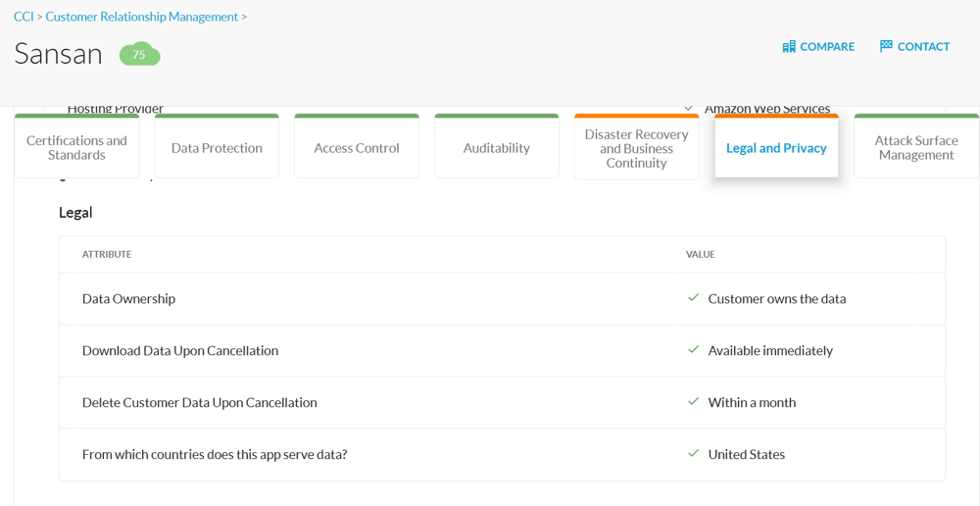
Task: Click the Within a month value
Action: pyautogui.click(x=752, y=403)
